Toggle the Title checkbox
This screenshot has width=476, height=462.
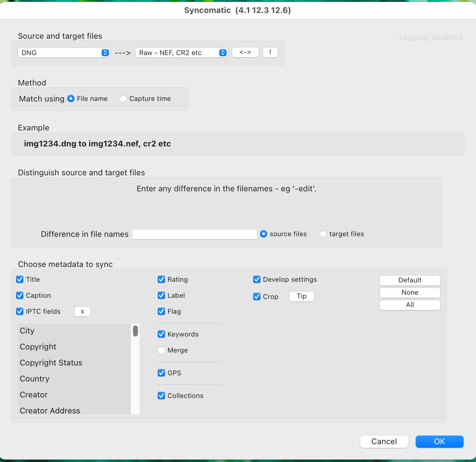[x=20, y=279]
